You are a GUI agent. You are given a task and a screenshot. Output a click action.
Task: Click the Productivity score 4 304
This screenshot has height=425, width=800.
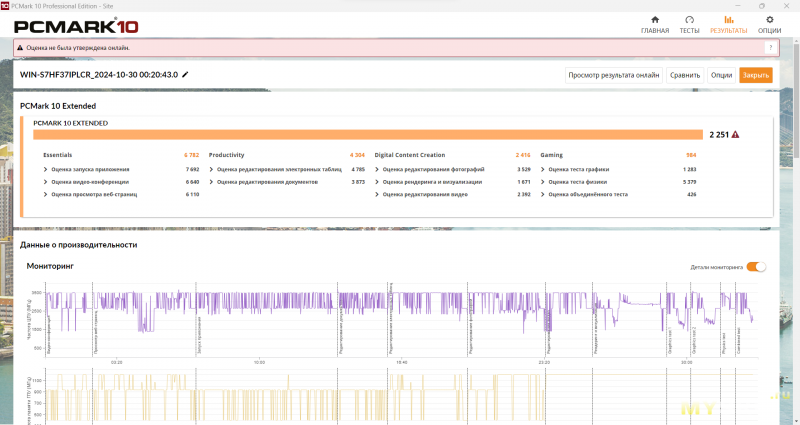pyautogui.click(x=357, y=155)
